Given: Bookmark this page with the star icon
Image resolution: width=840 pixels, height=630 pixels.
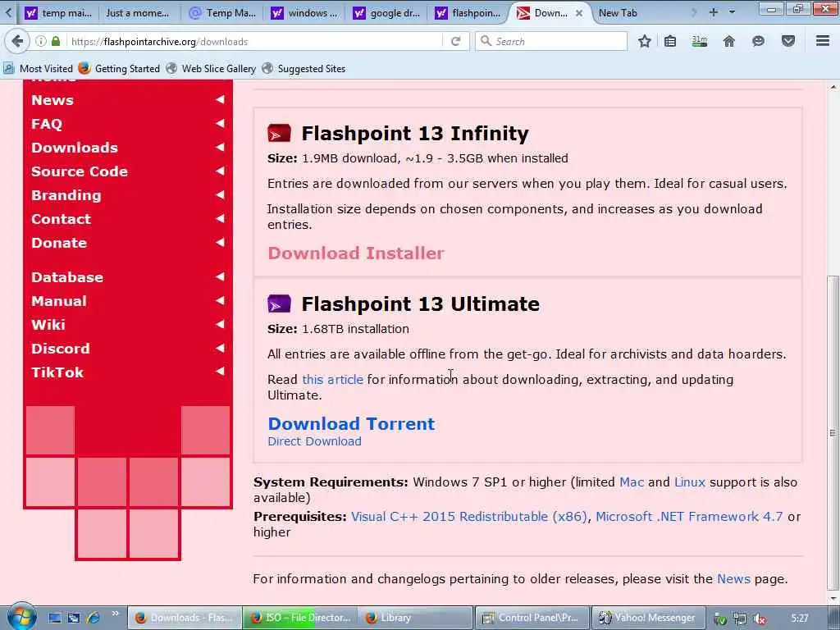Looking at the screenshot, I should [645, 41].
